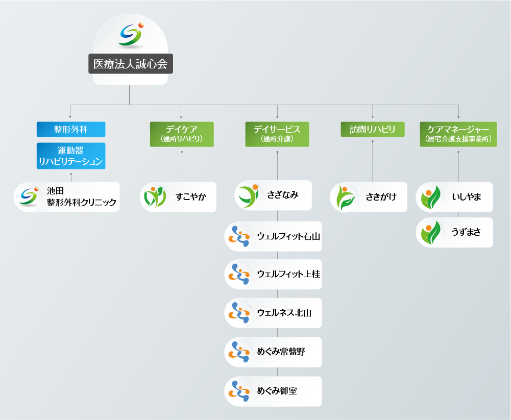Open the 訪問リハビリ green box
The height and width of the screenshot is (420, 511).
tap(373, 130)
